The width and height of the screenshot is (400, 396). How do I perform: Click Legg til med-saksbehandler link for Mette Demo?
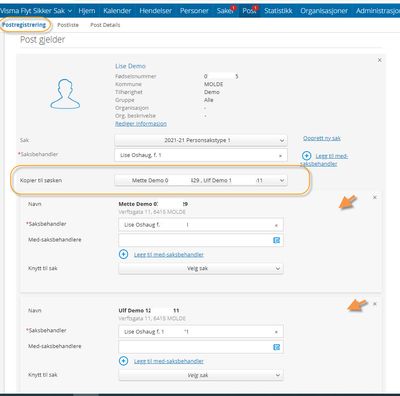coord(169,255)
